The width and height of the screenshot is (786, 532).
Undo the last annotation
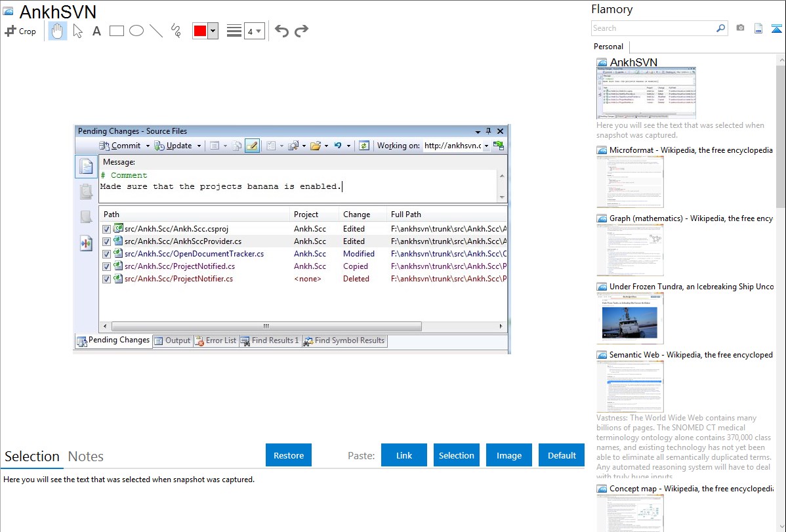point(281,31)
